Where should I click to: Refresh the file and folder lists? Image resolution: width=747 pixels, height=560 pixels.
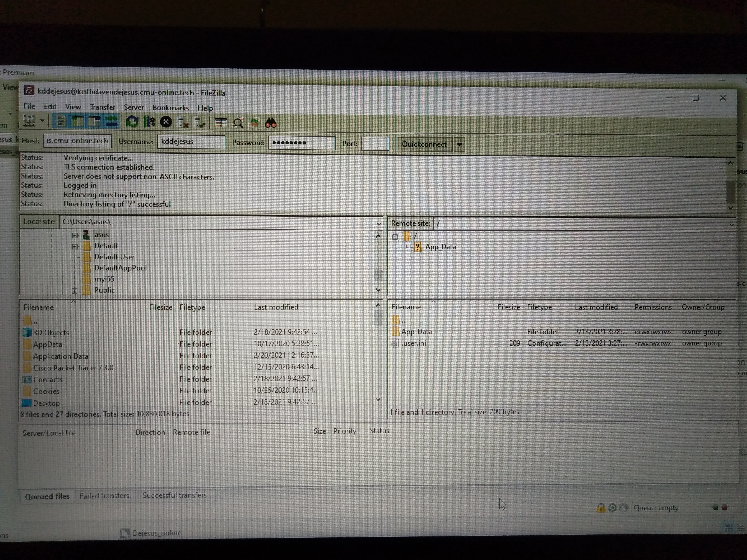[x=132, y=122]
